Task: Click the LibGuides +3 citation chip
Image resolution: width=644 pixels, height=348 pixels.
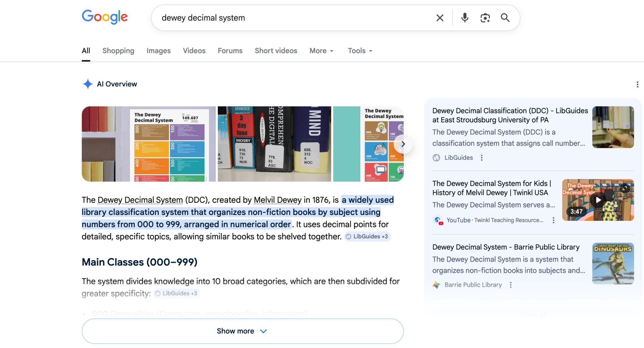Action: point(367,237)
